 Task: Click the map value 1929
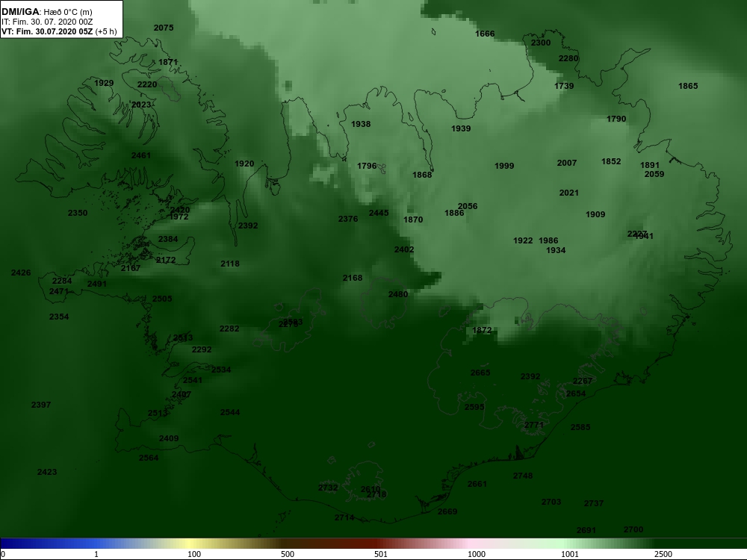pyautogui.click(x=104, y=83)
